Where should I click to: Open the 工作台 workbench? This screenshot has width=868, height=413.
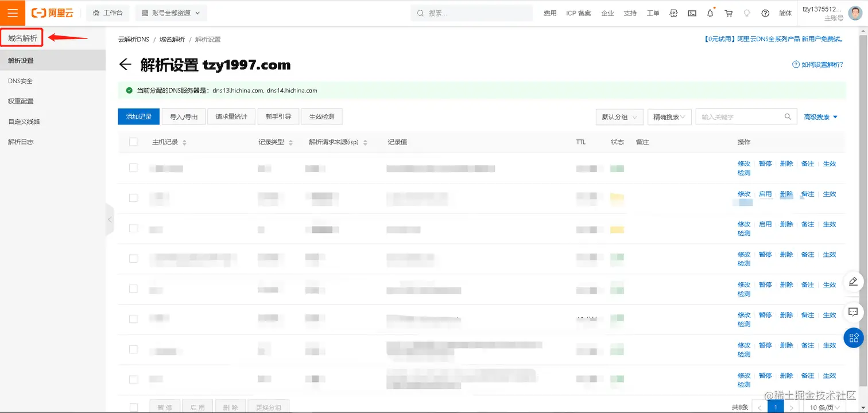108,13
